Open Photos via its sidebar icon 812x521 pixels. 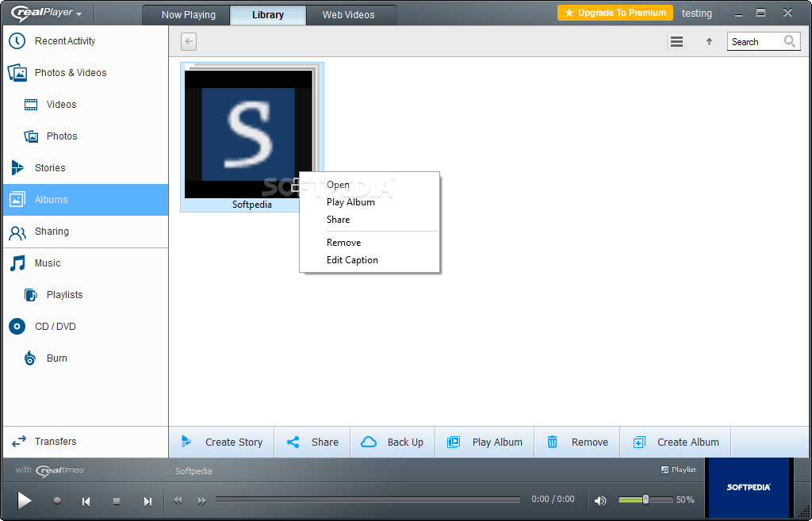point(31,136)
